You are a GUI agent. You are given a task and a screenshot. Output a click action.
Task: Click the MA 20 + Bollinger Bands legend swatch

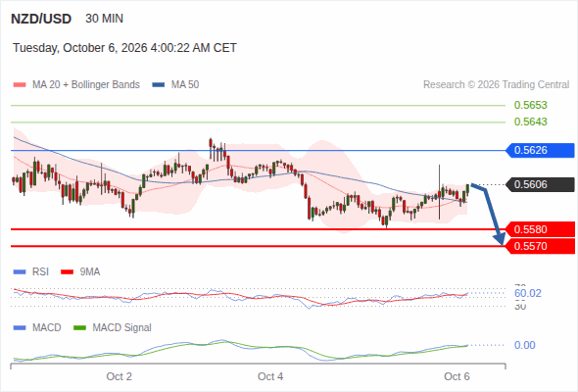pos(20,85)
